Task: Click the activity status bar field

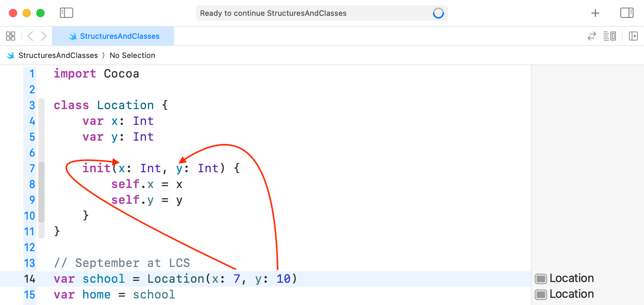Action: [x=308, y=13]
